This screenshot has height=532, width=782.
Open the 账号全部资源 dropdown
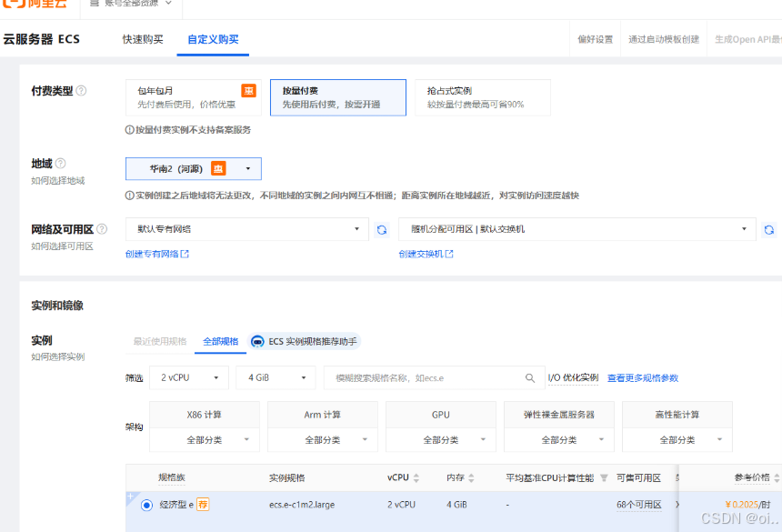[x=132, y=3]
